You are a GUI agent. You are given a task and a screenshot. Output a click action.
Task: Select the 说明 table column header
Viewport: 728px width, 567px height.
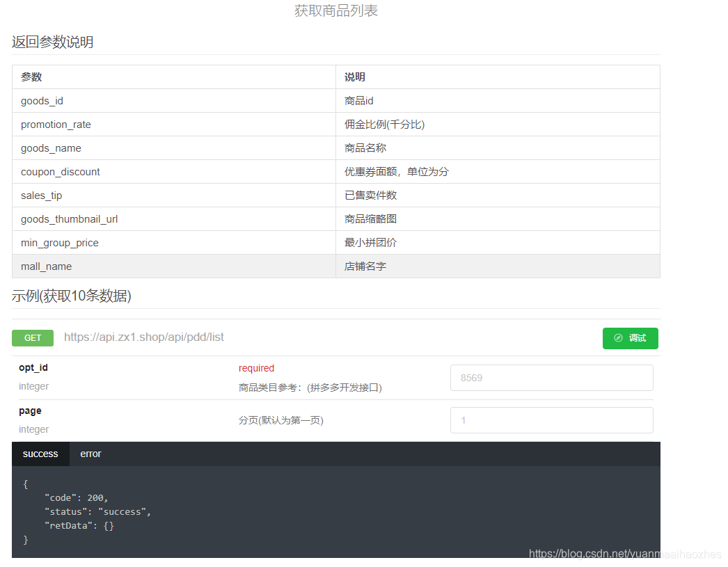(354, 77)
